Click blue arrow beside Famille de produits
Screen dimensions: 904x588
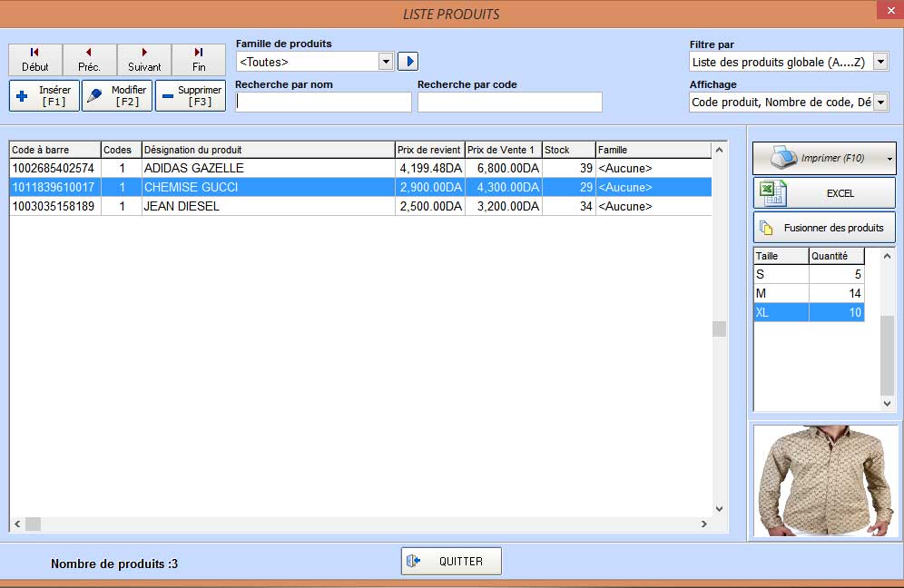point(408,61)
